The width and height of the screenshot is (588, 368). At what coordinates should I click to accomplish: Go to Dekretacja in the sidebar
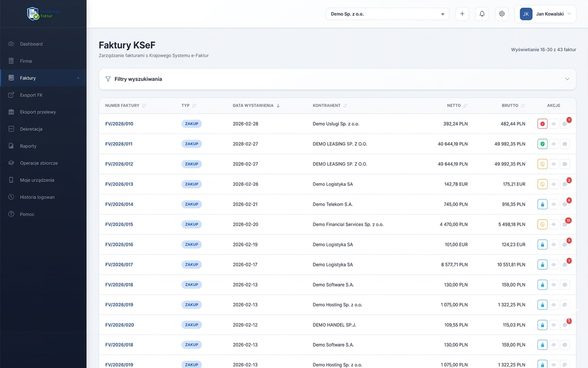(31, 129)
